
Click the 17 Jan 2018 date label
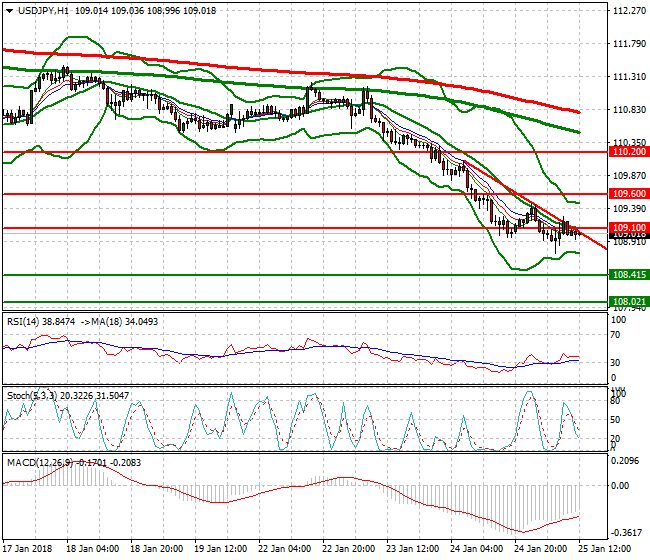coord(27,549)
